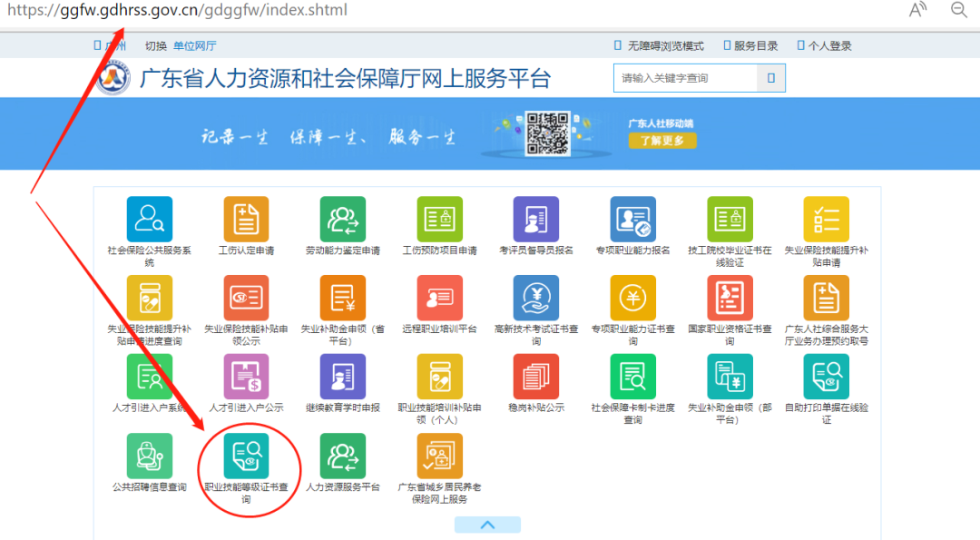
Task: Open the 切换 city switcher
Action: click(157, 44)
